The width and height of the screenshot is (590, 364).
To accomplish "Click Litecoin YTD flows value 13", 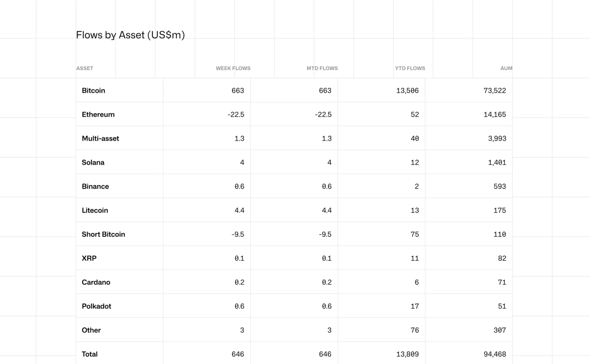I will click(415, 210).
